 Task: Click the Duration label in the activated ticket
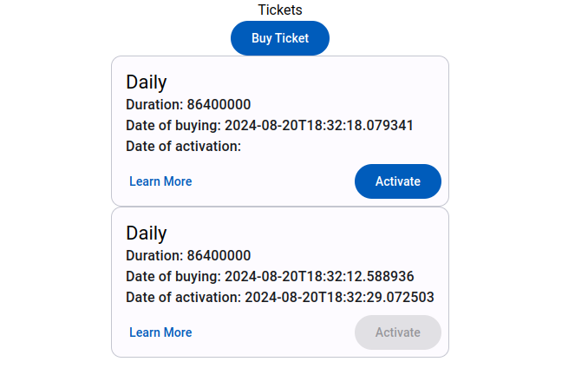click(x=154, y=255)
